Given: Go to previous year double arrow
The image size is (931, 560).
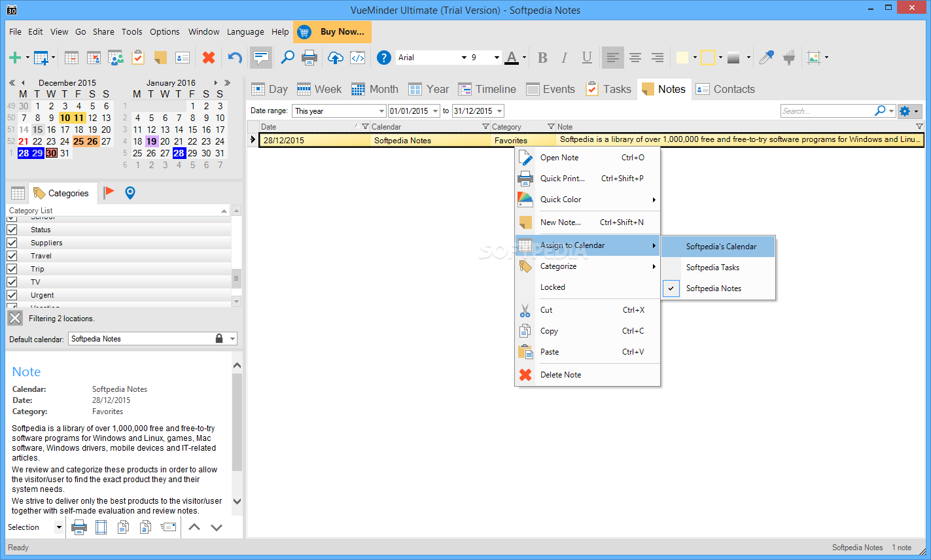Looking at the screenshot, I should click(x=11, y=83).
